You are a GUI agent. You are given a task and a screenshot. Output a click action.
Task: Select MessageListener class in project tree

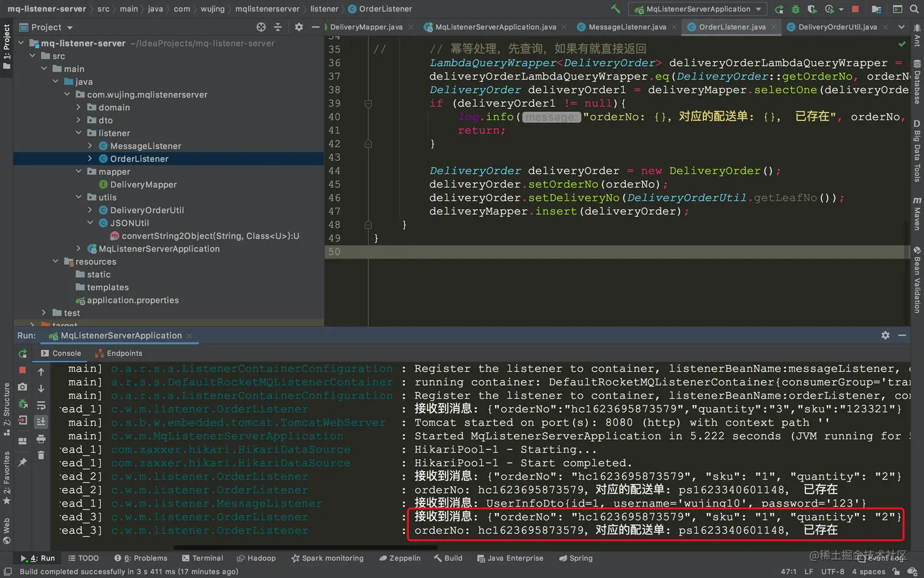click(145, 146)
